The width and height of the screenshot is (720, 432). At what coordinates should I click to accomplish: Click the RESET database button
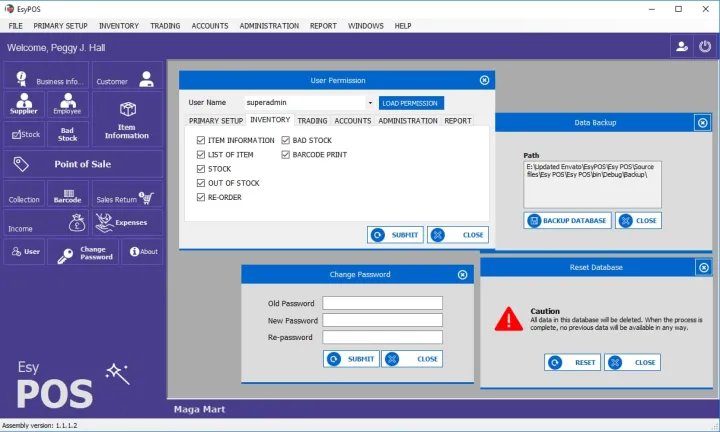click(x=572, y=363)
